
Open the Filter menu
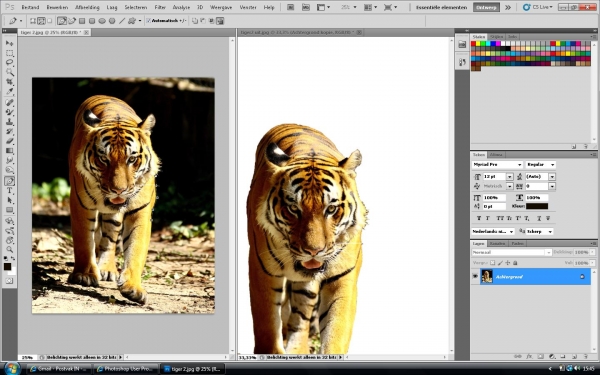[160, 7]
